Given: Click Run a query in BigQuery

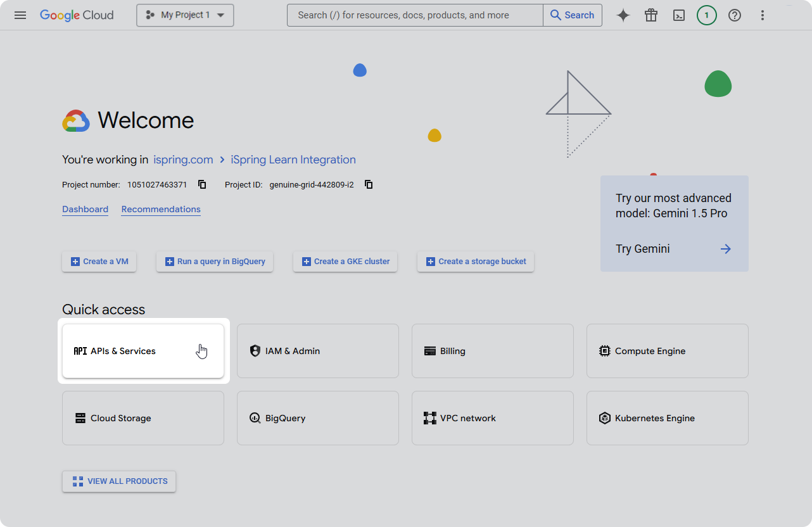Looking at the screenshot, I should tap(215, 262).
